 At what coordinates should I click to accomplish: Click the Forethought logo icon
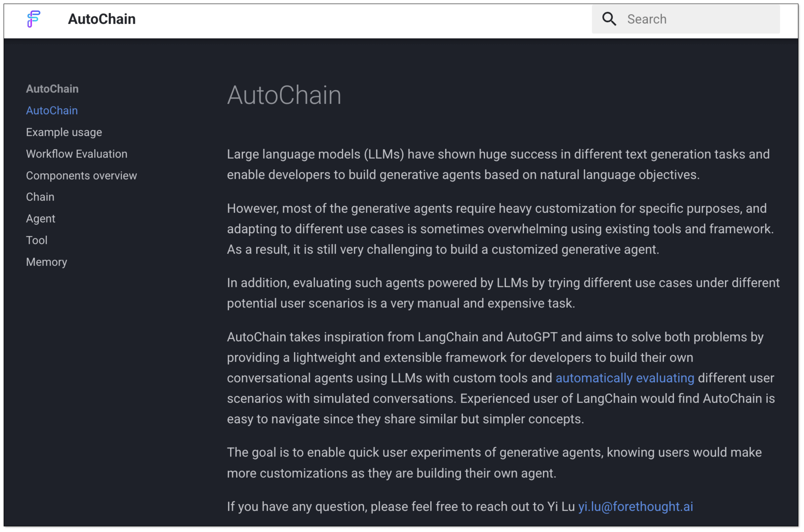(x=34, y=19)
